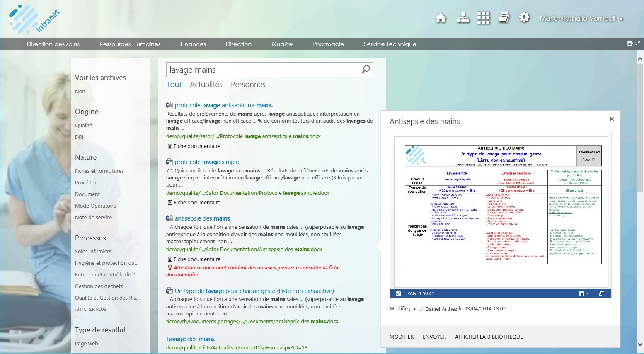Open the Pharmacie menu

pyautogui.click(x=328, y=44)
